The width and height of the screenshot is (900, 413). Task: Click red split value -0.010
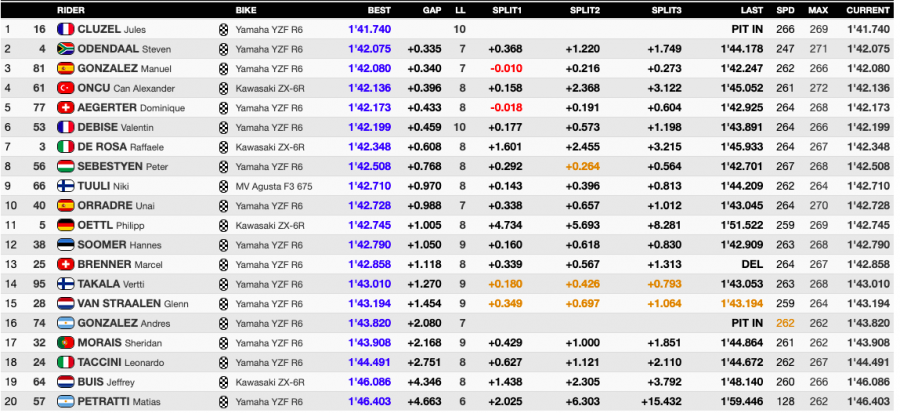click(506, 68)
